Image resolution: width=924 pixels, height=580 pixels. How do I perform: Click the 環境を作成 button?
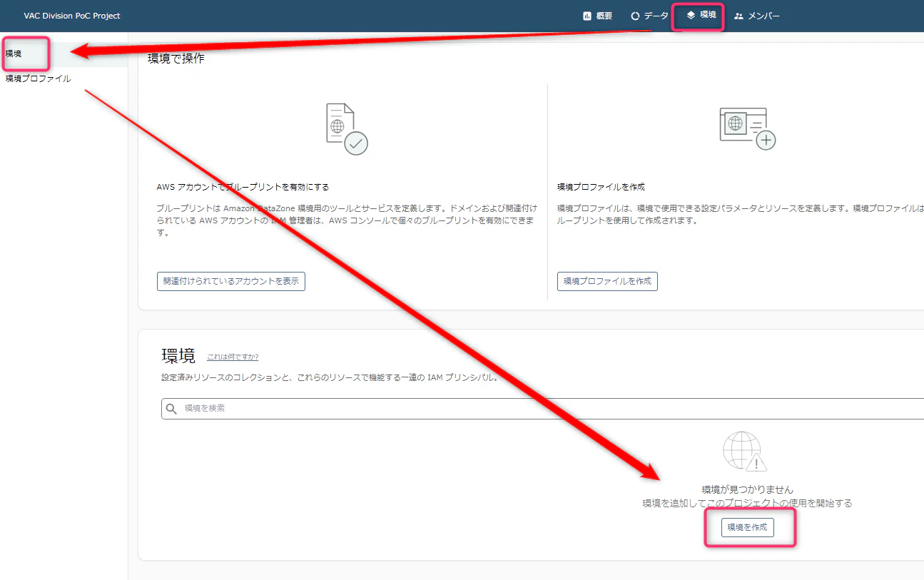click(x=748, y=527)
